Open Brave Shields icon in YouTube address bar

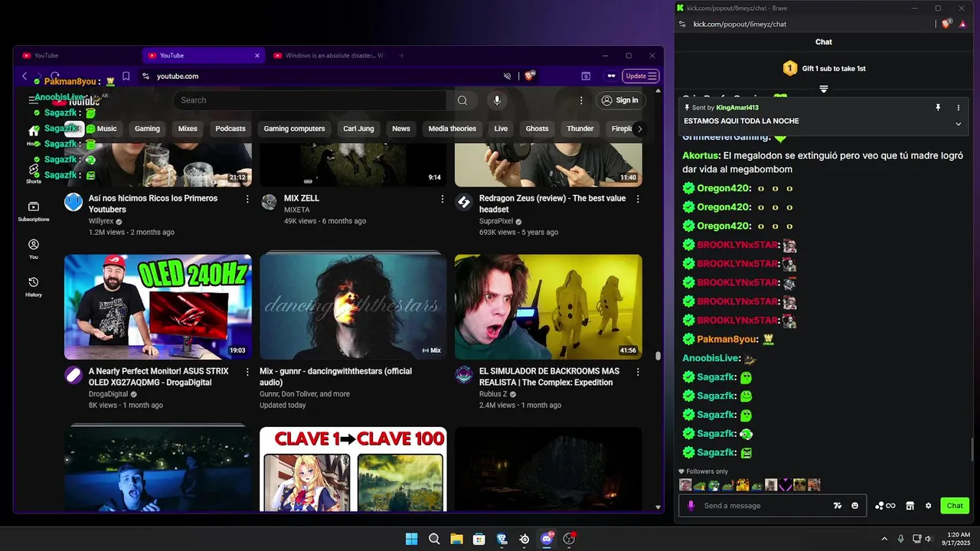click(x=528, y=76)
